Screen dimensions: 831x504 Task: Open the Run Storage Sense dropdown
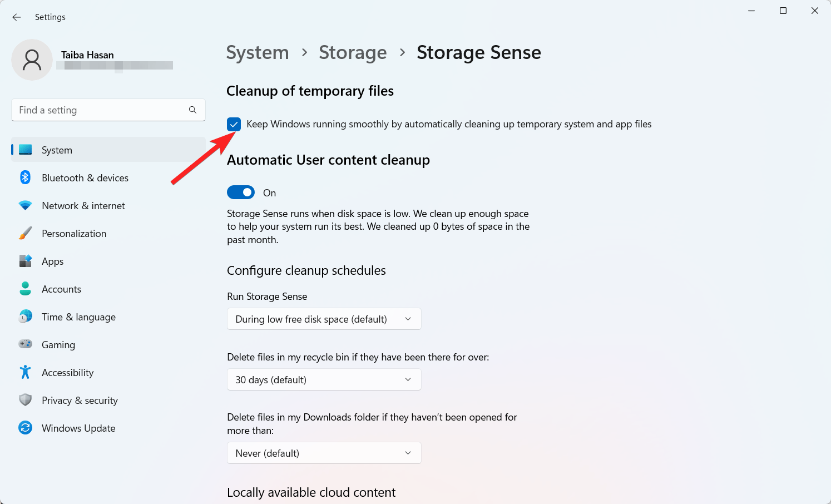tap(324, 319)
